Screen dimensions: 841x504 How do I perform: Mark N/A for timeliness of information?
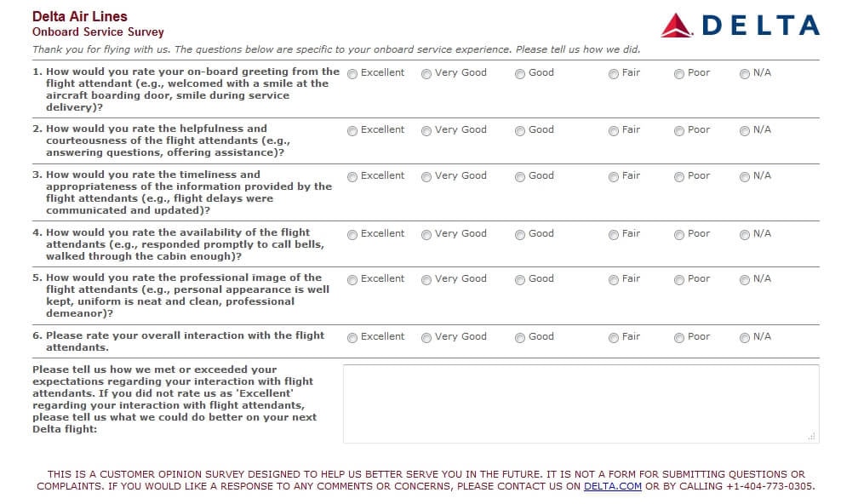pos(745,177)
